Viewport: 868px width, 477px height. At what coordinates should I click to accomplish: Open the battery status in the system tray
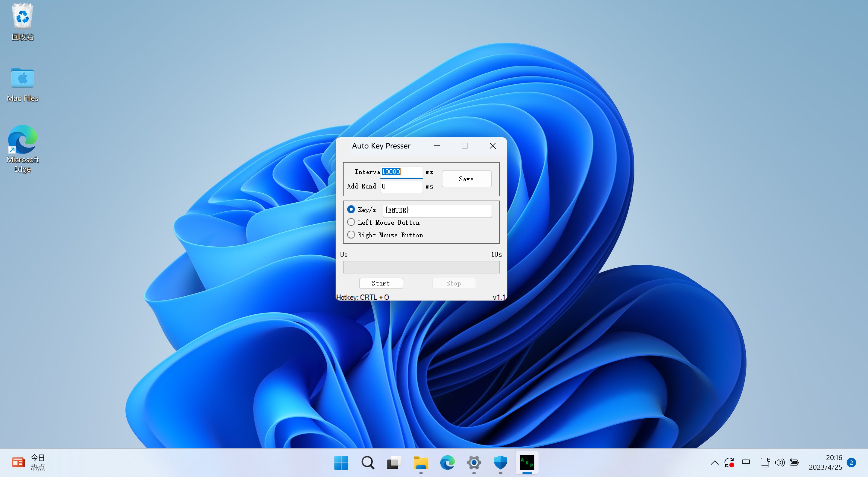coord(794,462)
